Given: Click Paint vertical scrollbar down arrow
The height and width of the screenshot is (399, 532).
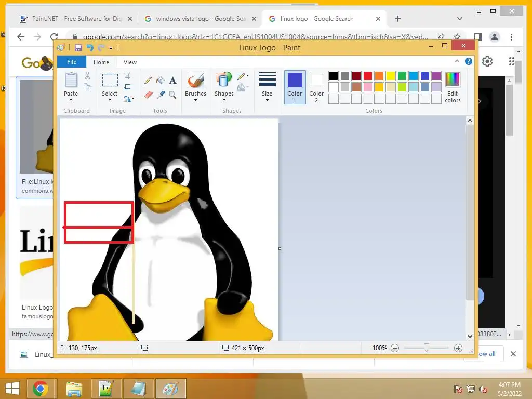Looking at the screenshot, I should point(470,337).
